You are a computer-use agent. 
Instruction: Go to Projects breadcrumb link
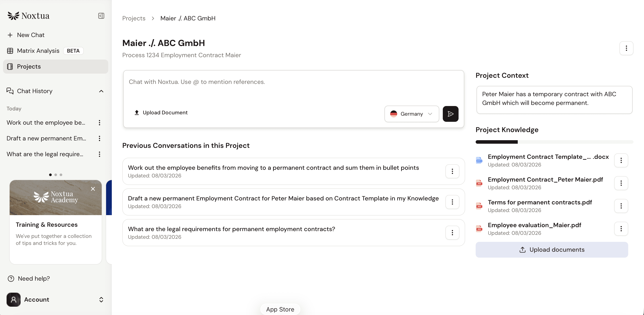134,18
